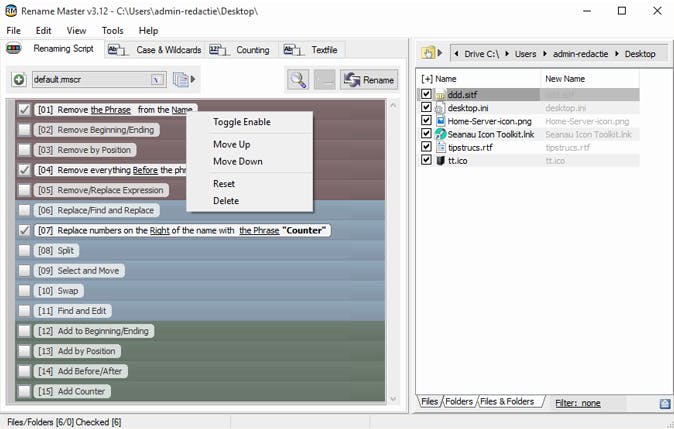
Task: Click the Desktop breadcrumb
Action: click(640, 54)
